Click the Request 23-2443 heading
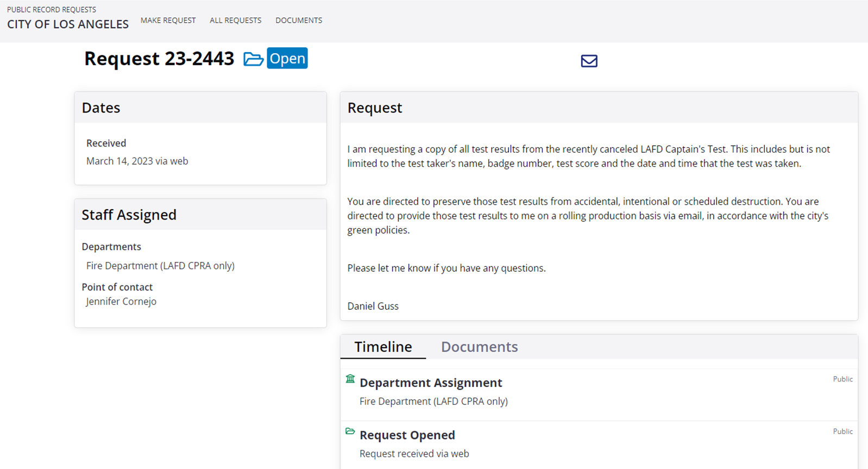Screen dimensions: 868x469 [159, 58]
